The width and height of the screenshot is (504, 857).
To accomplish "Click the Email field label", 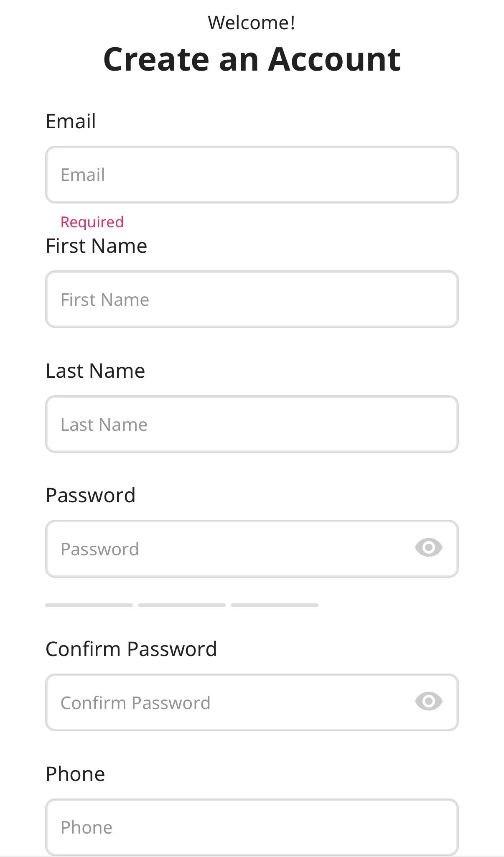I will [71, 121].
